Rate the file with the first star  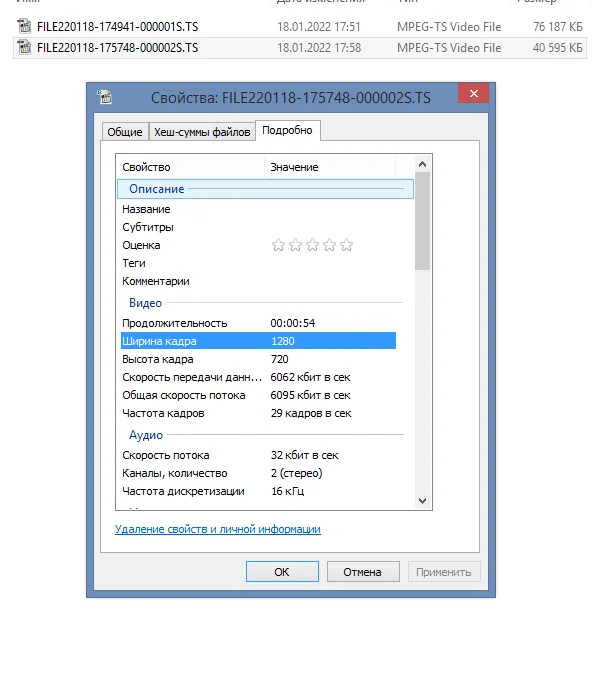pos(278,245)
